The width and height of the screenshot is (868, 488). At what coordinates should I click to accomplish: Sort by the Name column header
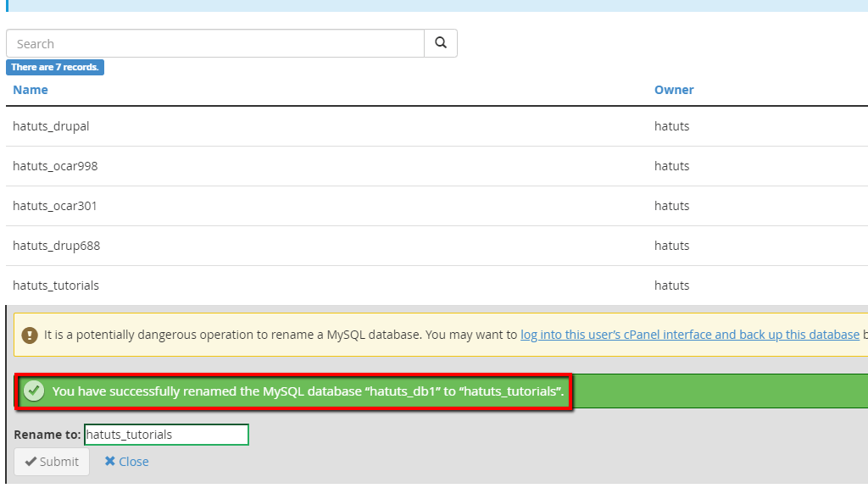pos(31,90)
